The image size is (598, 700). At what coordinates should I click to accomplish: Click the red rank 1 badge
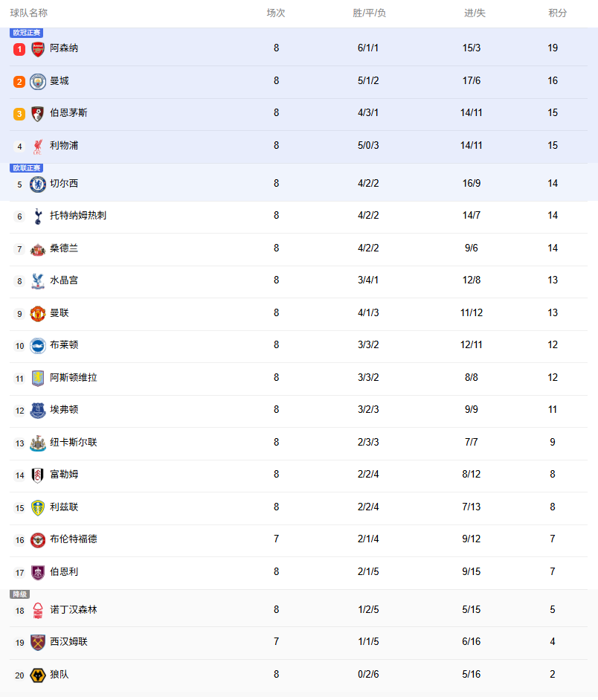tap(19, 49)
